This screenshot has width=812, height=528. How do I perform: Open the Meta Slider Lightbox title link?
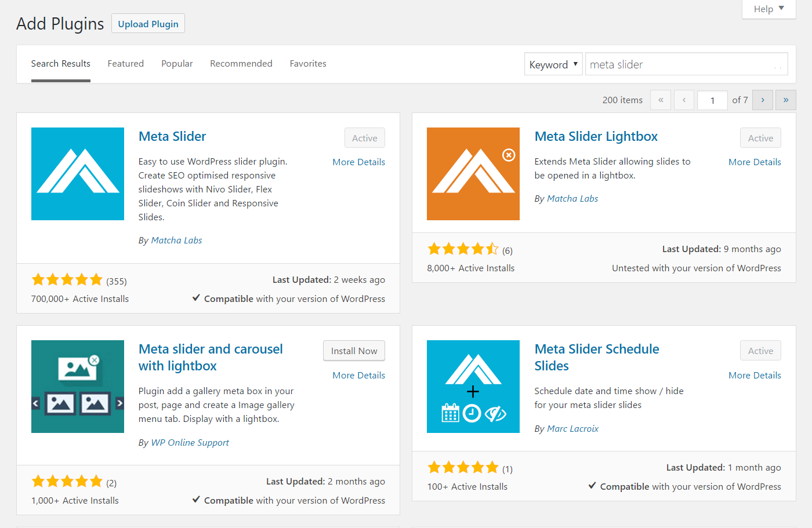click(x=596, y=137)
